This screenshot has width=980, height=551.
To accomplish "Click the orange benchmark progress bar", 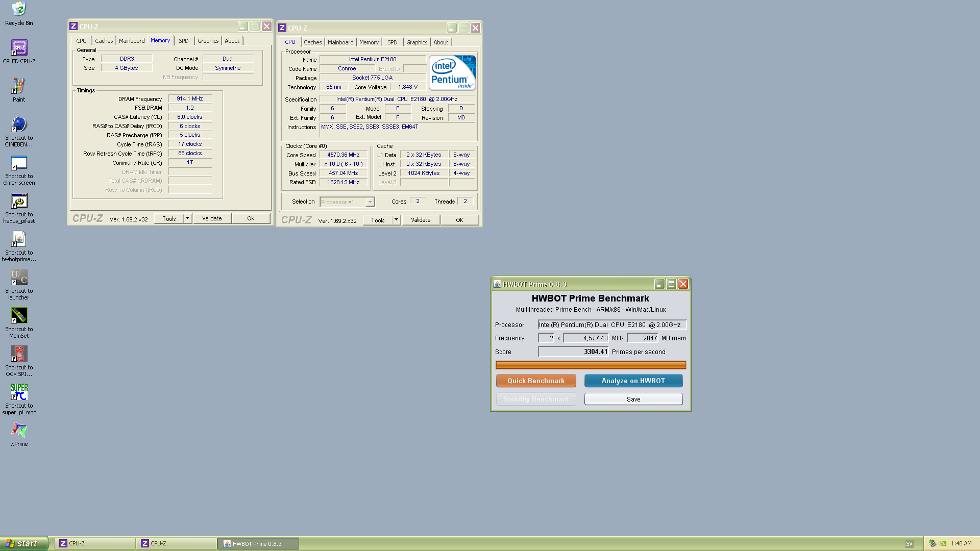I will pos(591,365).
